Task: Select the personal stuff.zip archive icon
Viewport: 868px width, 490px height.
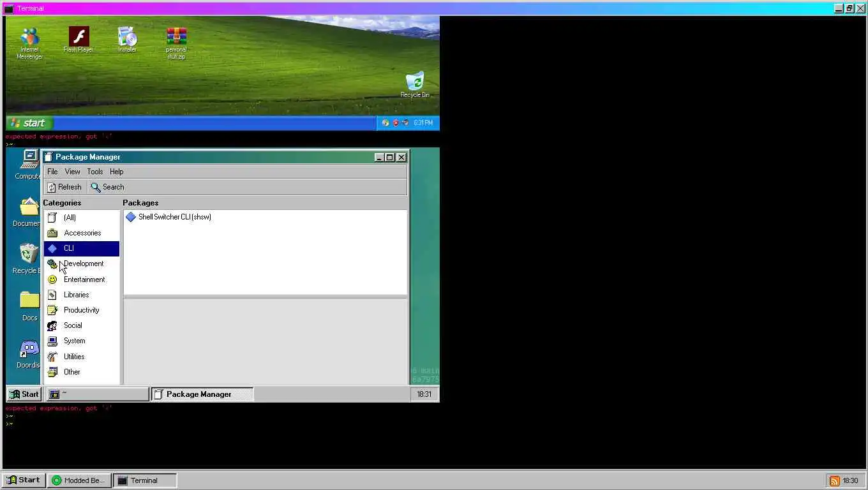Action: pos(176,43)
